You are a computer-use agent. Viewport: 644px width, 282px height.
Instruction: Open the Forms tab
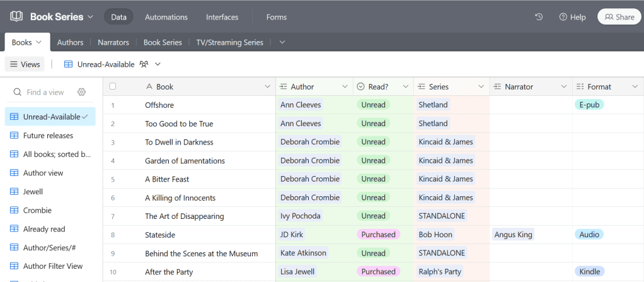coord(277,17)
